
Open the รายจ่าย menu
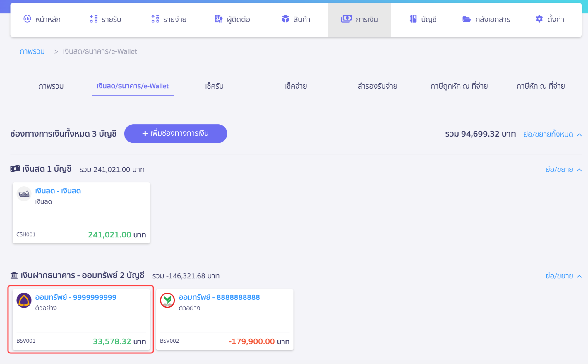pos(169,20)
